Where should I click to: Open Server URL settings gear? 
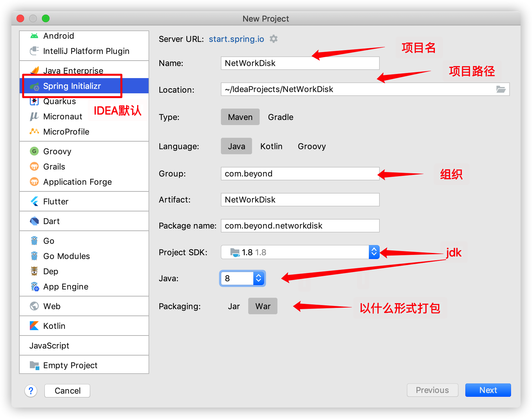point(274,39)
